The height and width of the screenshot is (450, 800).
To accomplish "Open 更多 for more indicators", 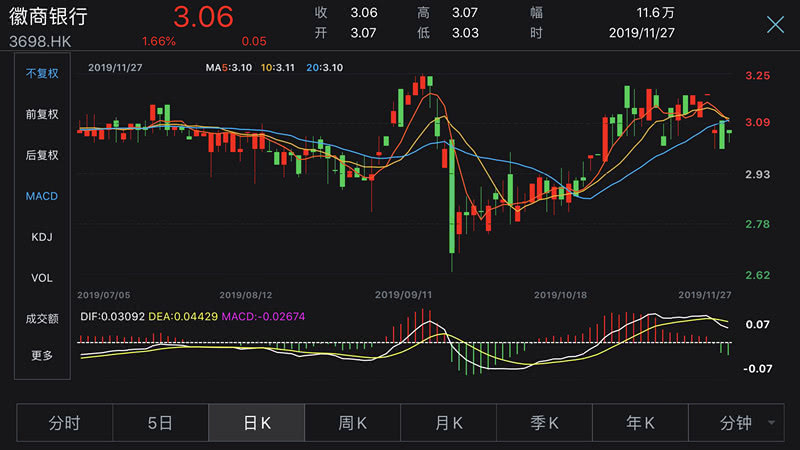I will pyautogui.click(x=42, y=355).
